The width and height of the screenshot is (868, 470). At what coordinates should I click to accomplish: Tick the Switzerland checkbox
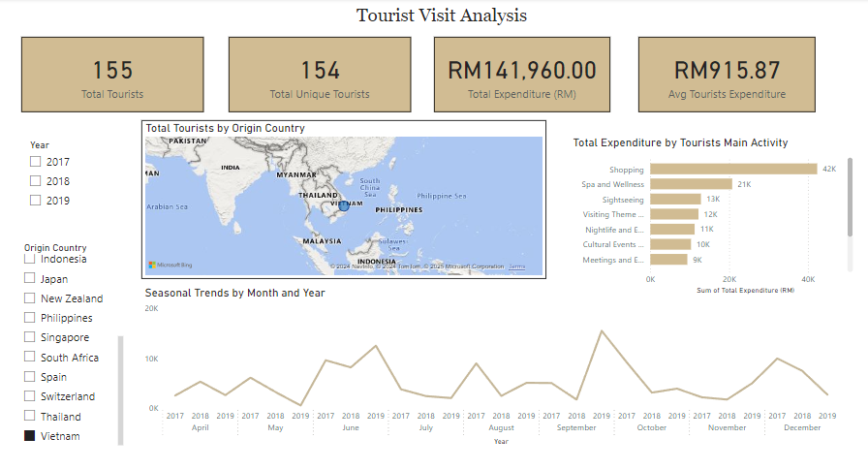30,396
